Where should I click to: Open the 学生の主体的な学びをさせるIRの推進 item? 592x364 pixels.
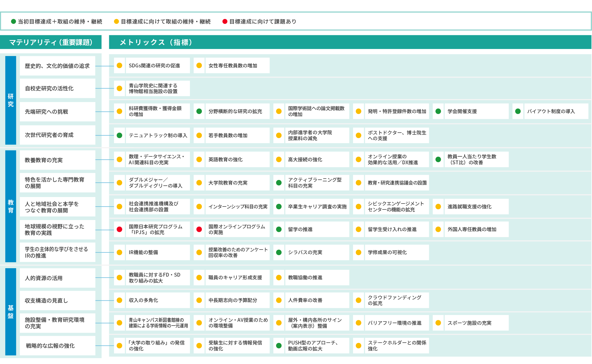pyautogui.click(x=57, y=252)
